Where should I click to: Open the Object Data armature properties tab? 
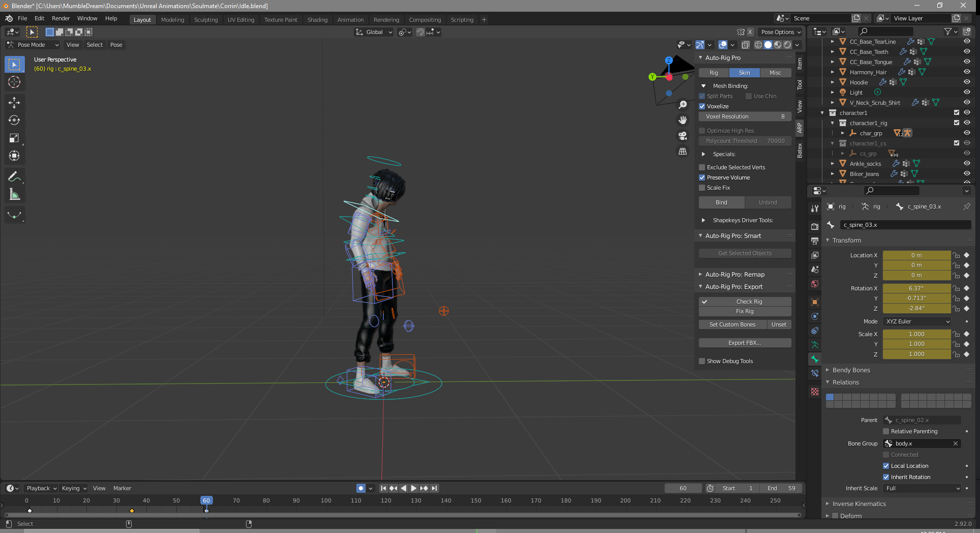(815, 345)
